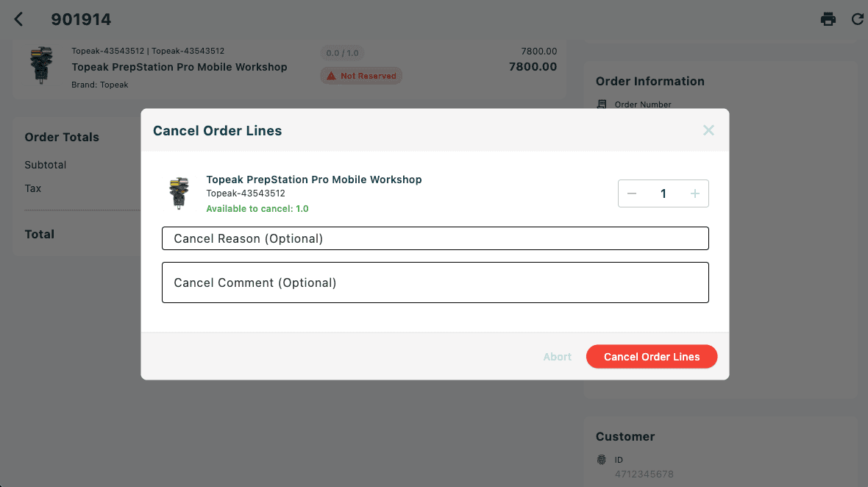Click the Brand: Topeak text
The image size is (868, 487).
click(99, 85)
